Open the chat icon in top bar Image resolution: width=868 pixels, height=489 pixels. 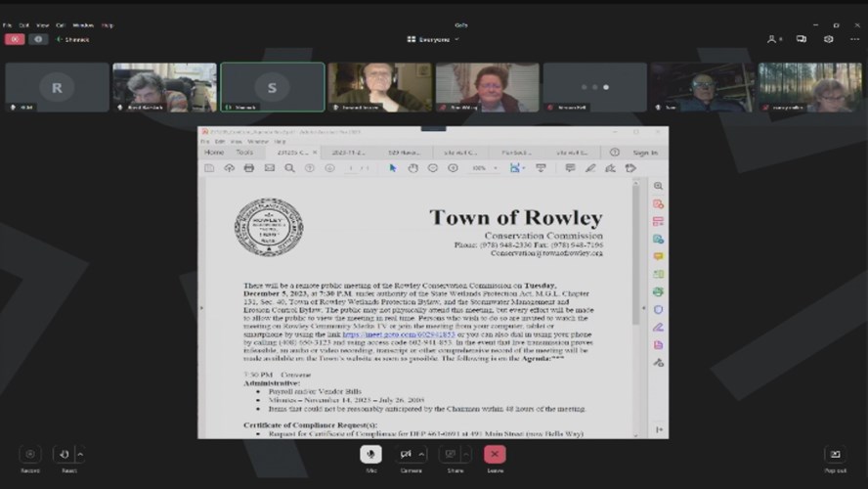tap(801, 39)
